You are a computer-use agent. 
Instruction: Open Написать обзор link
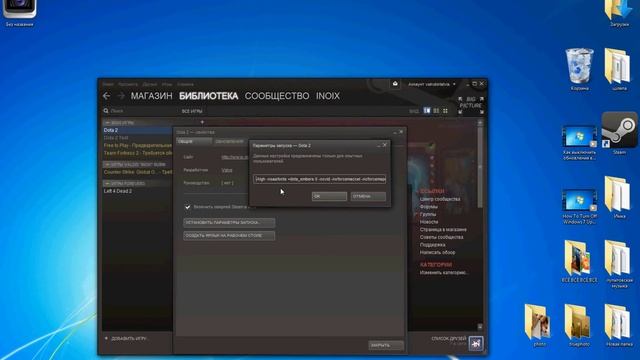click(437, 253)
